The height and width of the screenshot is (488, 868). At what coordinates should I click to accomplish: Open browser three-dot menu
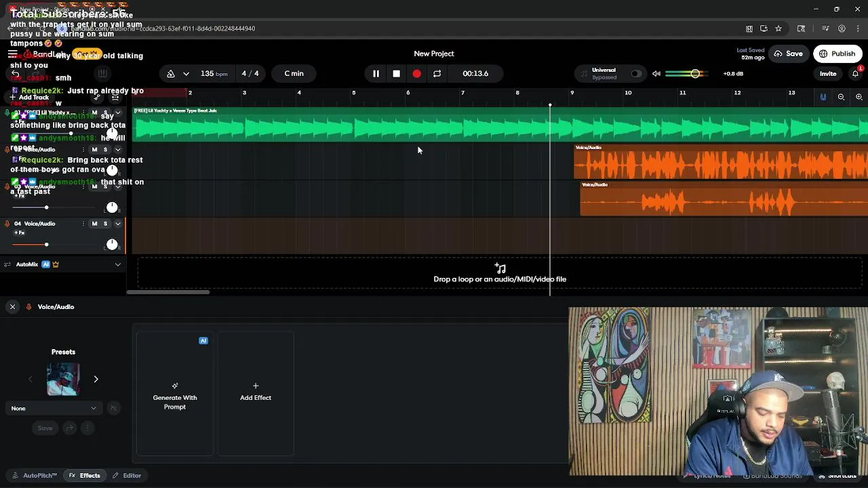(x=858, y=28)
